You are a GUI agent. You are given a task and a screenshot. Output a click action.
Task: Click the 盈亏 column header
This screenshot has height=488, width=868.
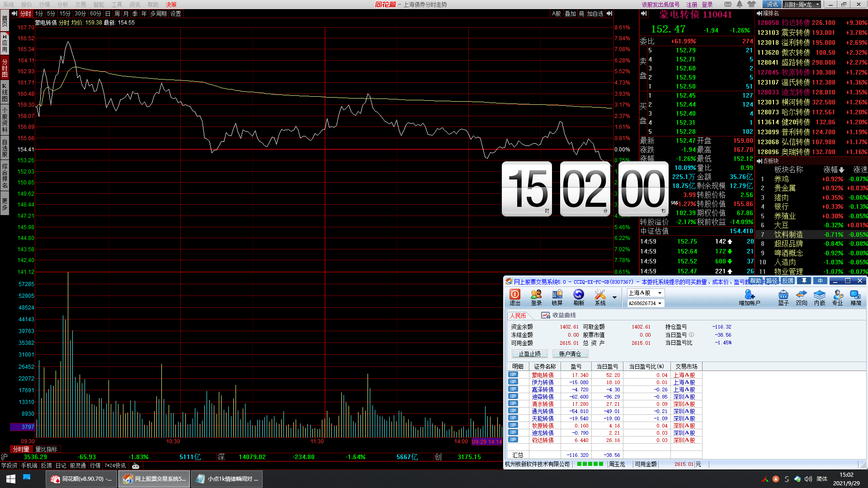pyautogui.click(x=576, y=366)
